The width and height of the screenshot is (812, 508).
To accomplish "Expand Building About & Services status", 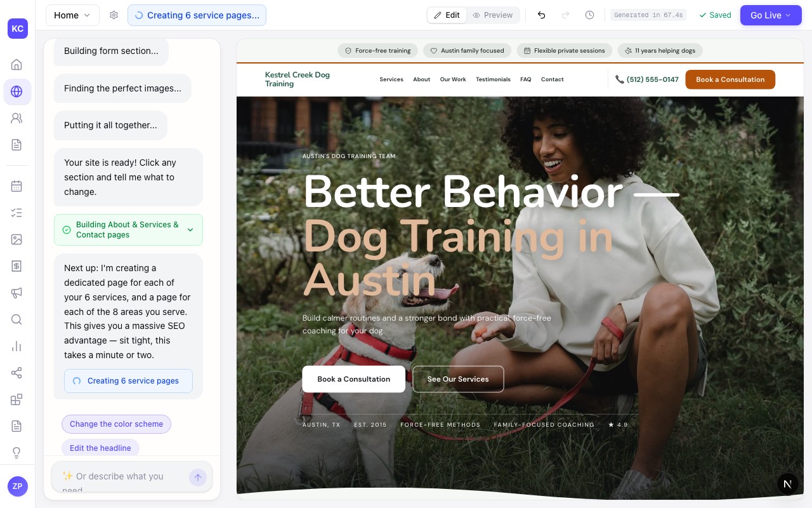I will pyautogui.click(x=128, y=230).
